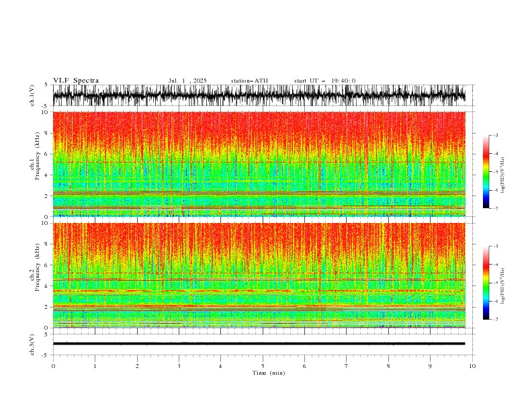
Task: Click the "4" tick on the time axis
Action: pyautogui.click(x=220, y=366)
